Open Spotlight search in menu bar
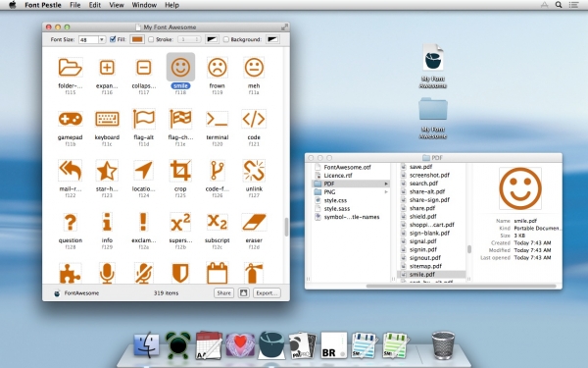 point(559,5)
